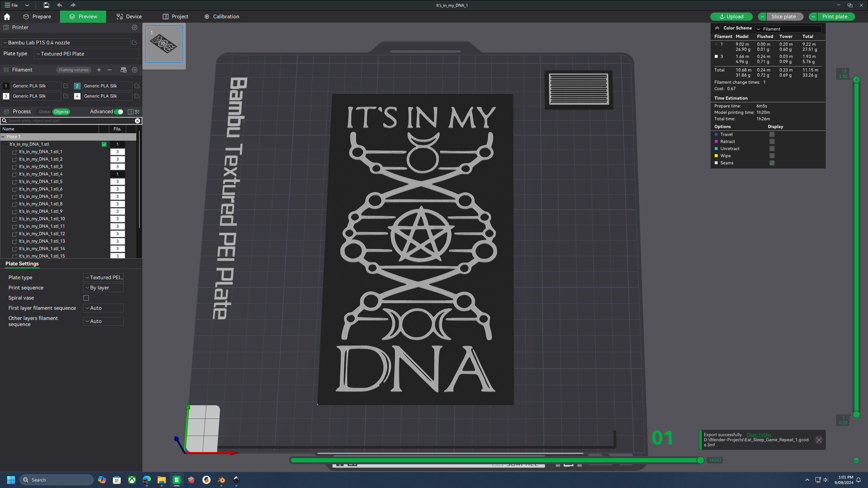
Task: Toggle the Advanced mode switch
Action: [x=119, y=112]
